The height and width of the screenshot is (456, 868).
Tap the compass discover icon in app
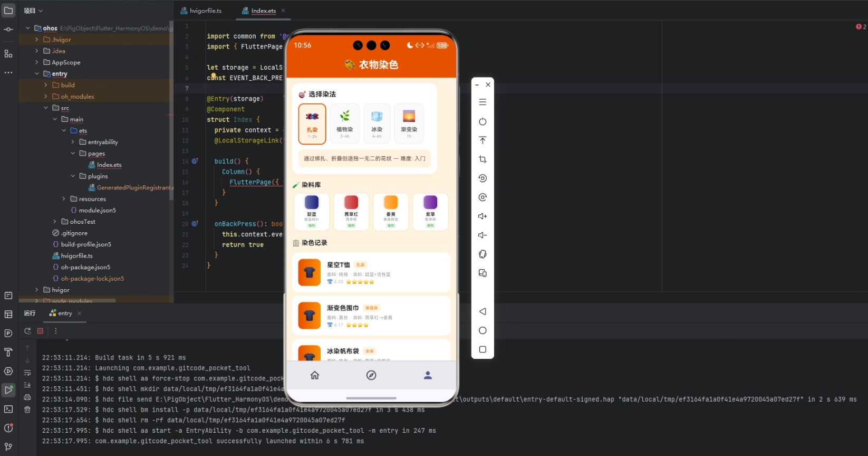coord(371,375)
